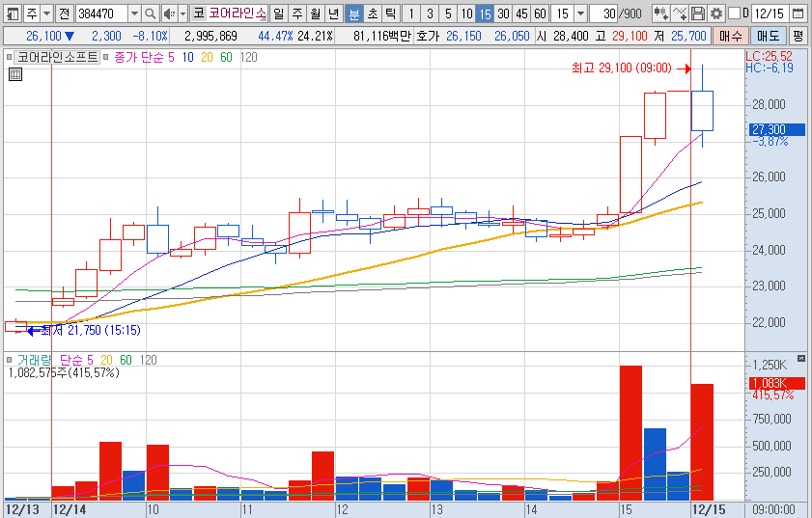Image resolution: width=812 pixels, height=518 pixels.
Task: Click the add candle chart icon
Action: pyautogui.click(x=660, y=14)
